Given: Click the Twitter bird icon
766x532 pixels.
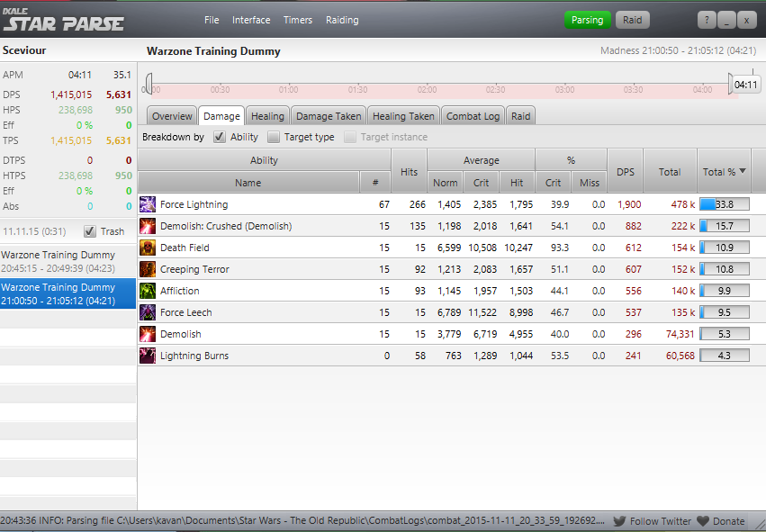Looking at the screenshot, I should [619, 521].
